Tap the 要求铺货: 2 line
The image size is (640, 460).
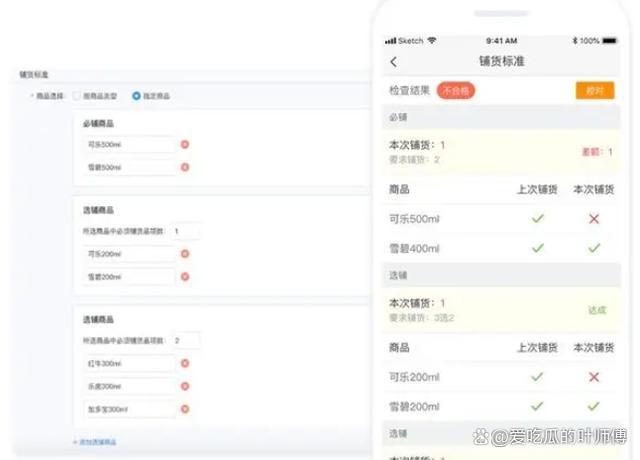(414, 160)
